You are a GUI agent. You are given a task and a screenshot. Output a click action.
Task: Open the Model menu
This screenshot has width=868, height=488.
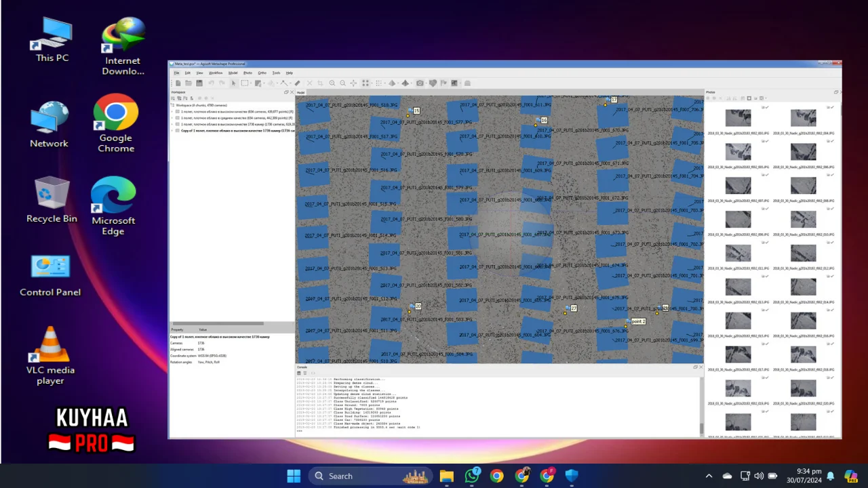pos(233,73)
